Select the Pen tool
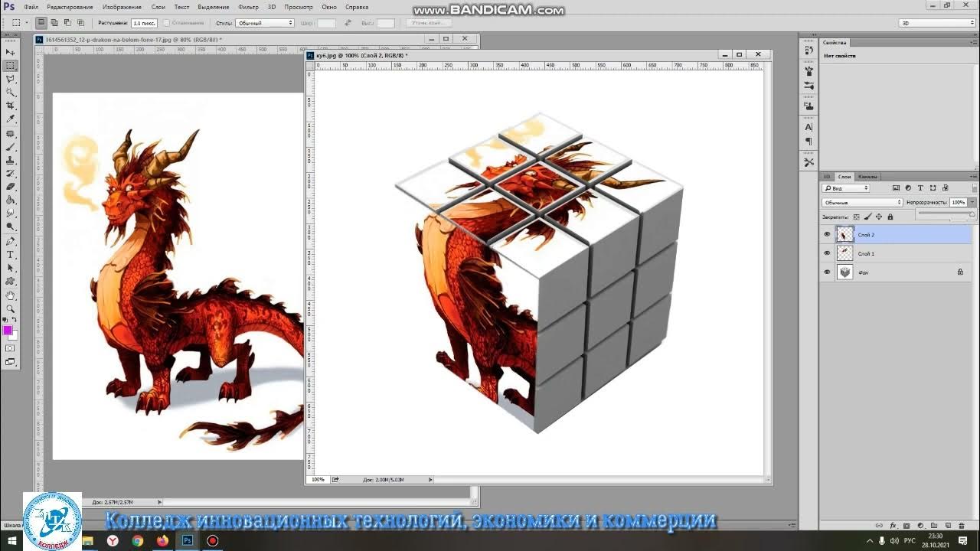This screenshot has height=551, width=980. click(11, 242)
